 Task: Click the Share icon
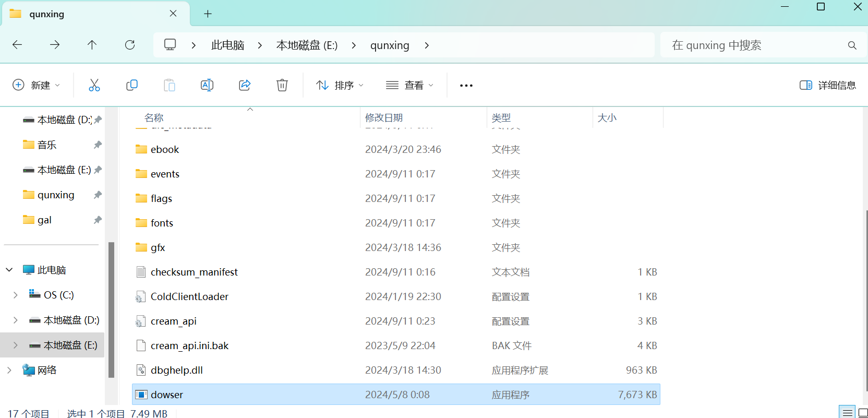245,85
